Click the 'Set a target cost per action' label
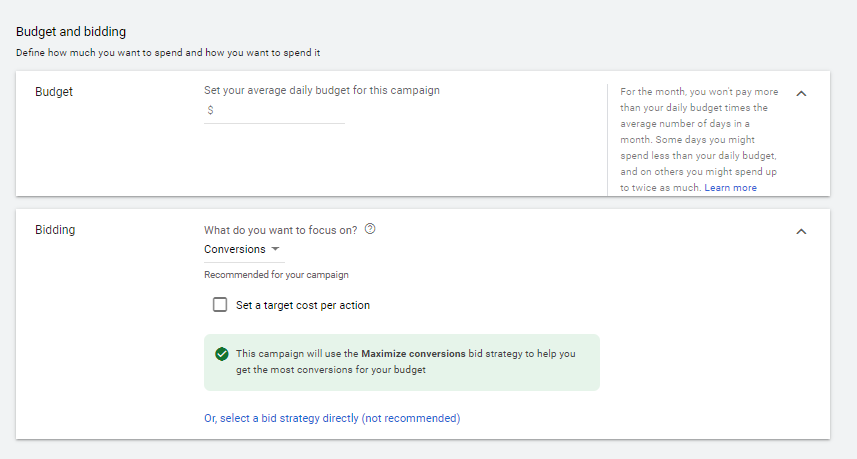 click(x=303, y=305)
